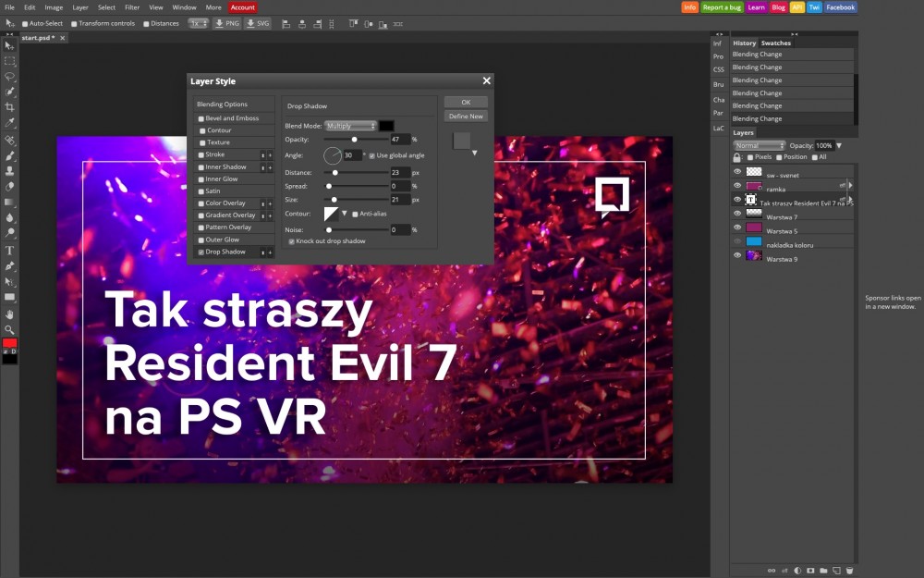
Task: Click the Define New button
Action: tap(466, 117)
